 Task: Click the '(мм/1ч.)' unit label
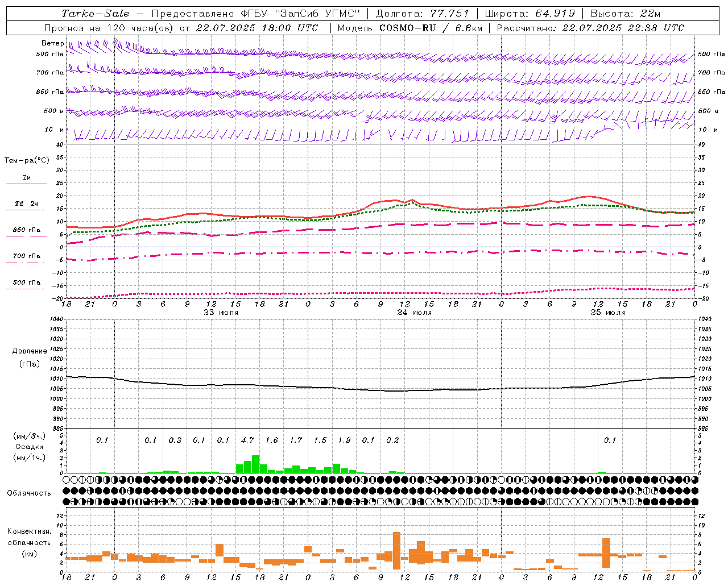tap(30, 458)
